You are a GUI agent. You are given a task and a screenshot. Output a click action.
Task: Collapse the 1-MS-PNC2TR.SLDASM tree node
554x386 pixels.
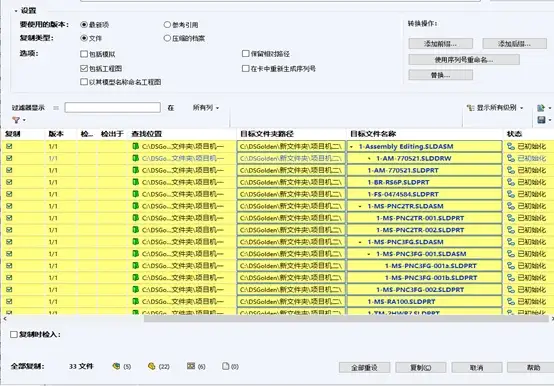(360, 206)
